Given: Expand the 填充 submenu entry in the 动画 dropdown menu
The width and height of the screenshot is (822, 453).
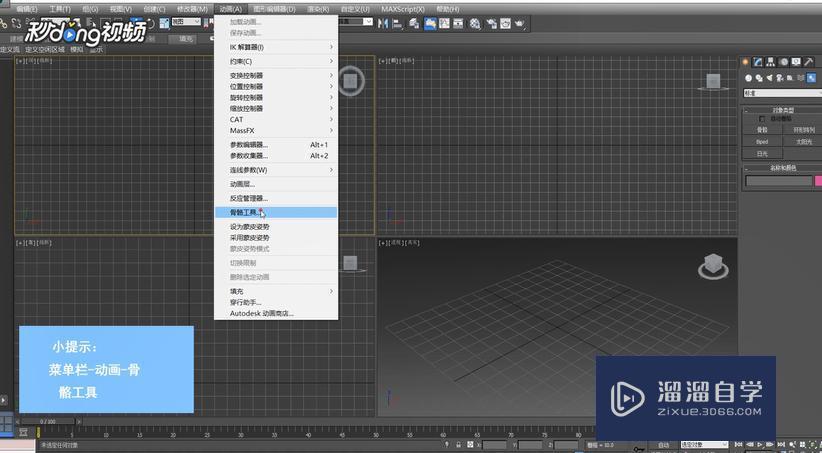Looking at the screenshot, I should tap(276, 291).
